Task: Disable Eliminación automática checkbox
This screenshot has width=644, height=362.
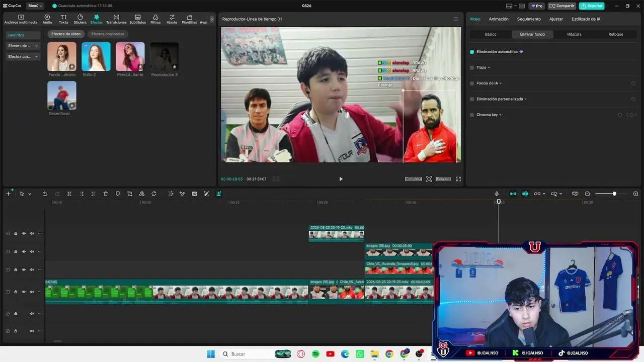Action: click(x=472, y=52)
